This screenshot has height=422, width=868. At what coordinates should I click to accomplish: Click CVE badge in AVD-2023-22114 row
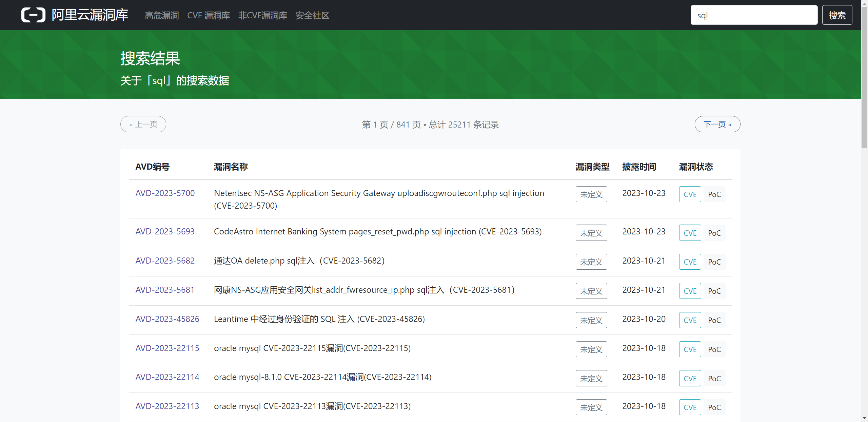click(690, 378)
